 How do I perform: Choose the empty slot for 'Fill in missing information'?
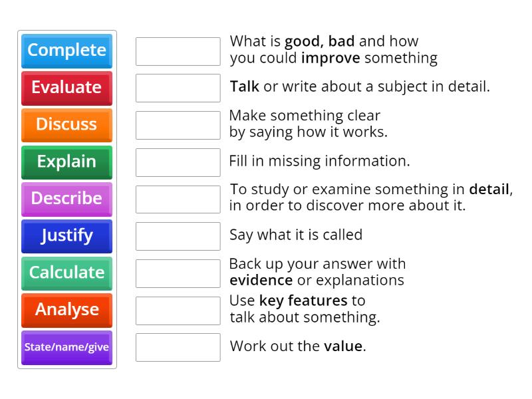tap(178, 162)
